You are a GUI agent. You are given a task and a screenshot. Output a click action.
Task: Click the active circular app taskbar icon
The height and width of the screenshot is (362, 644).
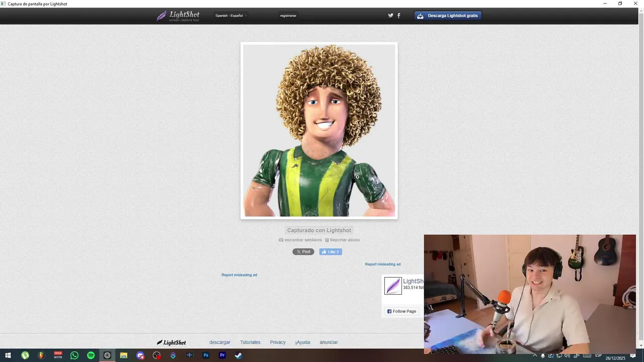[x=107, y=355]
